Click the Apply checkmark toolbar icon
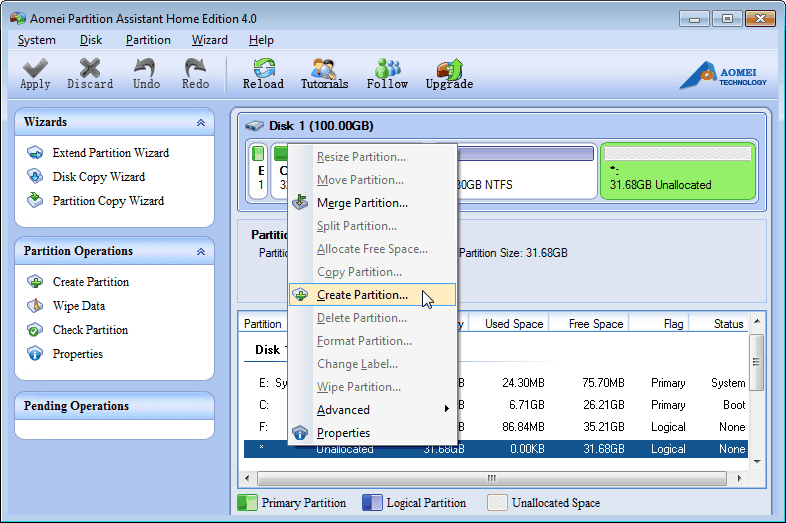The width and height of the screenshot is (786, 523). 35,68
